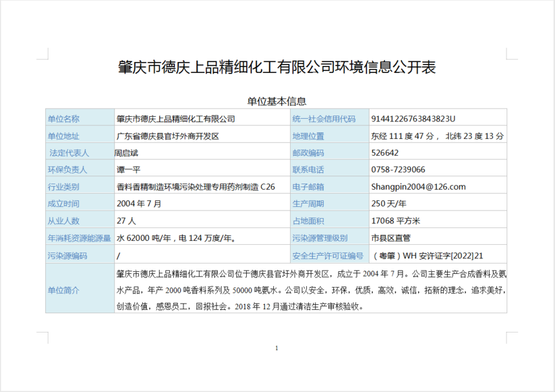Select the area value 17068 平方米
This screenshot has width=555, height=392.
[395, 221]
